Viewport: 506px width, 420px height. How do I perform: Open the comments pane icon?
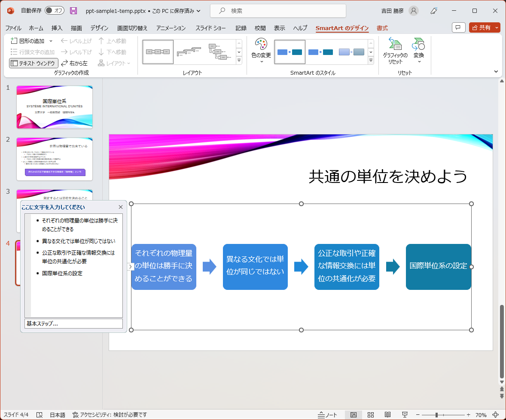[459, 27]
